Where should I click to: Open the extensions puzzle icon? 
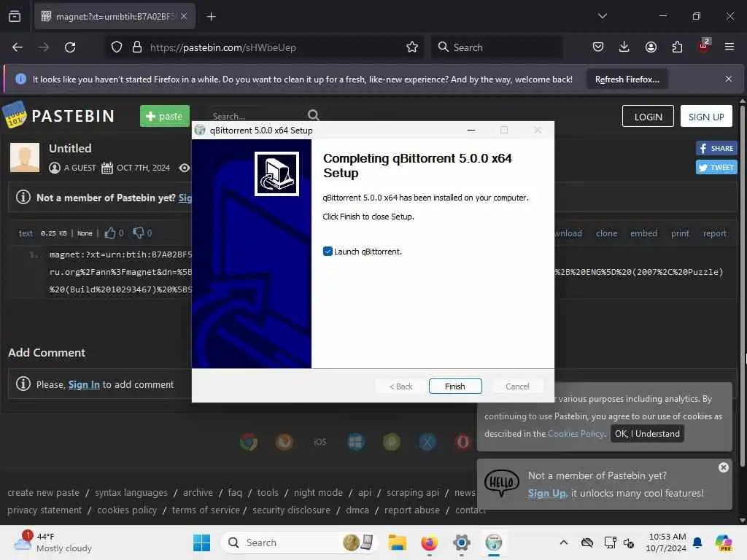[x=677, y=47]
